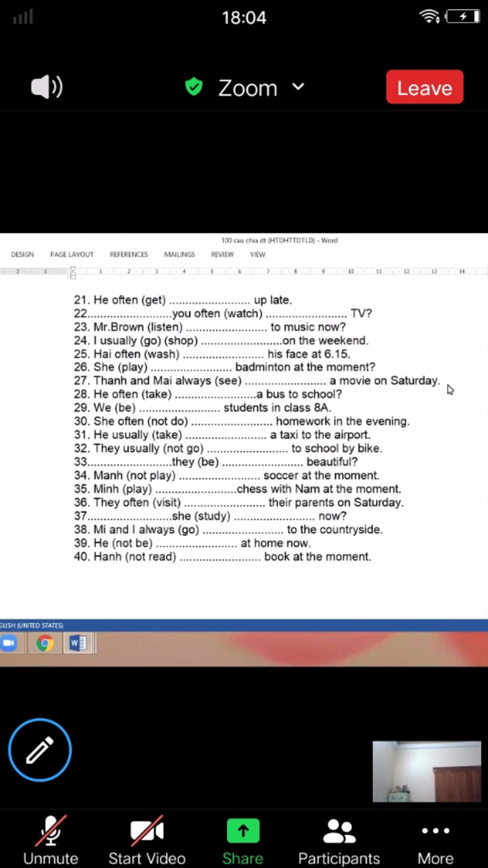This screenshot has width=488, height=868.
Task: Click the Zoom app icon in taskbar
Action: point(9,643)
